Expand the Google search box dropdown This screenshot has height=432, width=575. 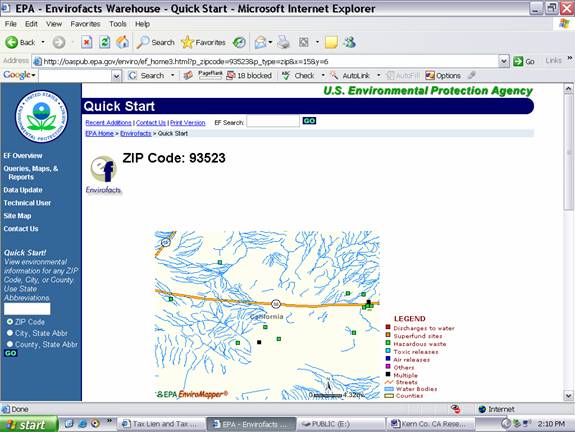[116, 76]
